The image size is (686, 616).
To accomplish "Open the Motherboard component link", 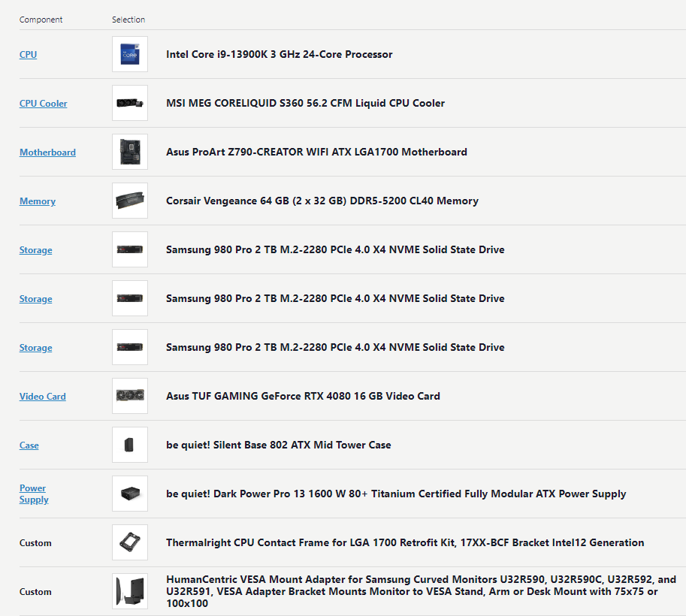I will click(47, 152).
